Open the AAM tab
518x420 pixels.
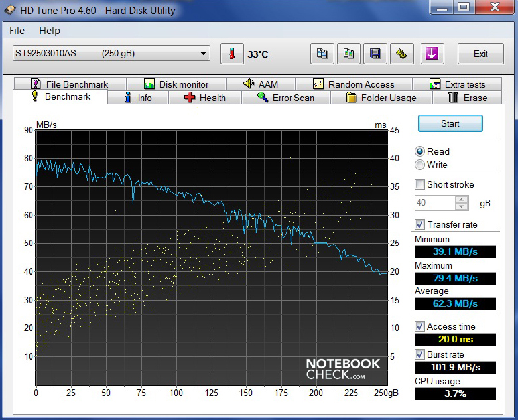click(x=261, y=84)
